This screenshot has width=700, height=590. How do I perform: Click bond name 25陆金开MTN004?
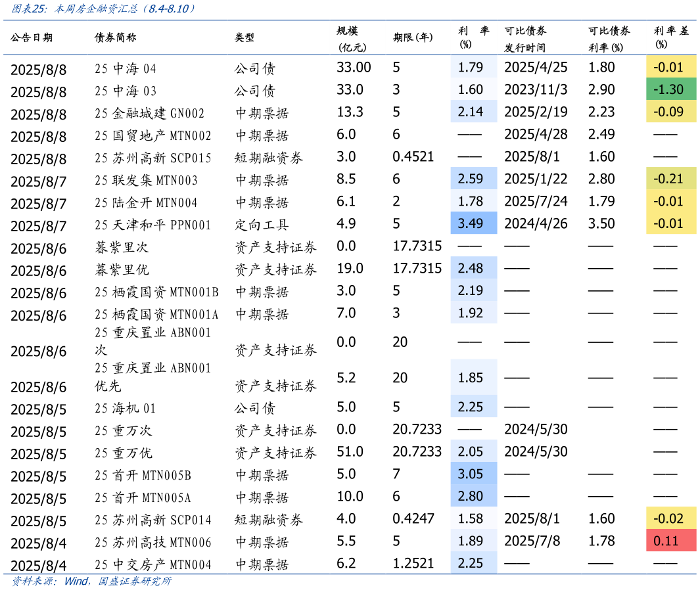(x=146, y=202)
